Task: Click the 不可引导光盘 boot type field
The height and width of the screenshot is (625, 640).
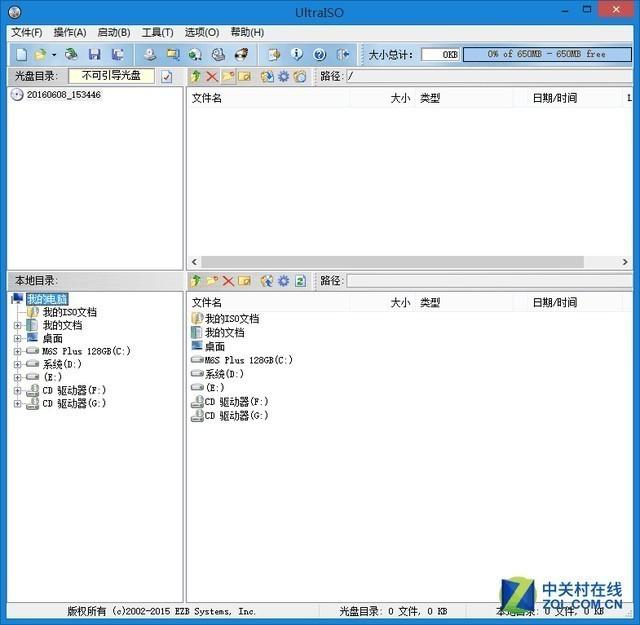Action: [x=111, y=76]
